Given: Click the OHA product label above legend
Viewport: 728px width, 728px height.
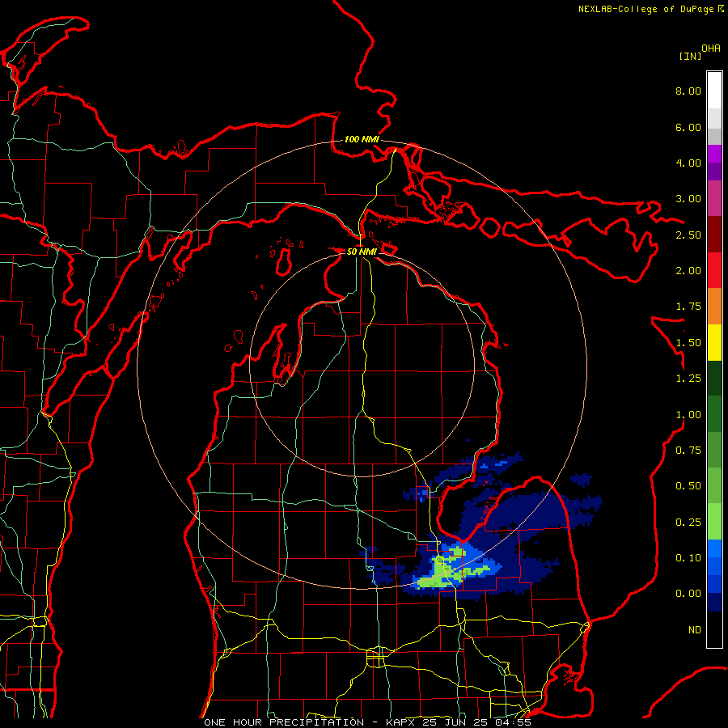Looking at the screenshot, I should click(x=711, y=49).
